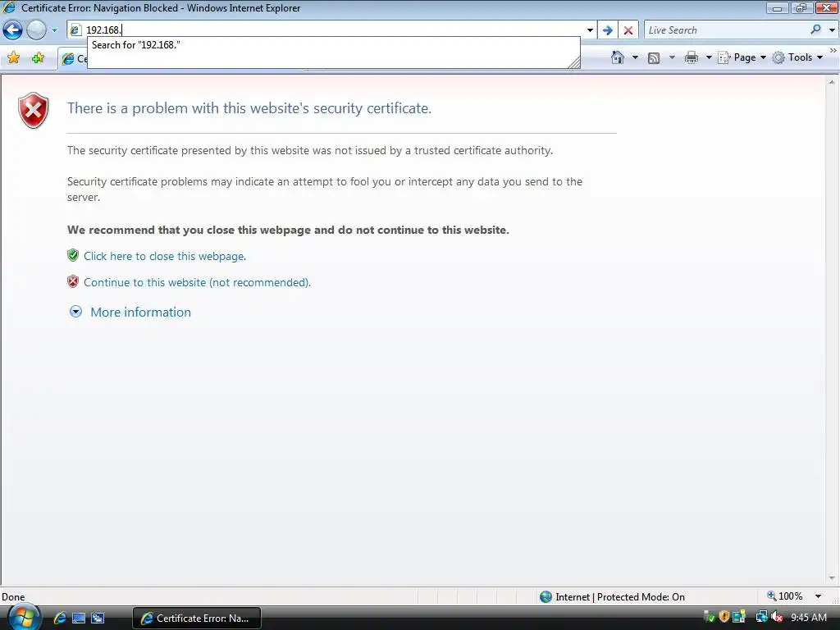This screenshot has height=630, width=840.
Task: Go back with the Back arrow button
Action: (x=13, y=30)
